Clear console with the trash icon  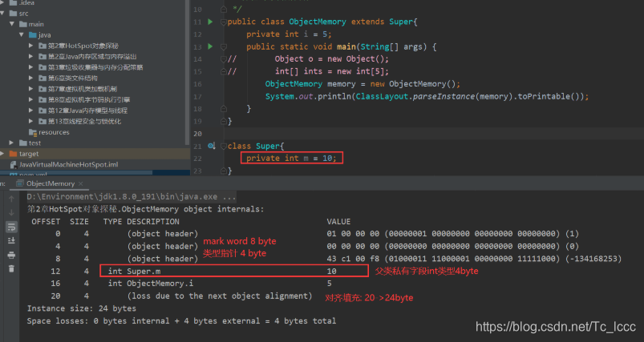tap(11, 268)
